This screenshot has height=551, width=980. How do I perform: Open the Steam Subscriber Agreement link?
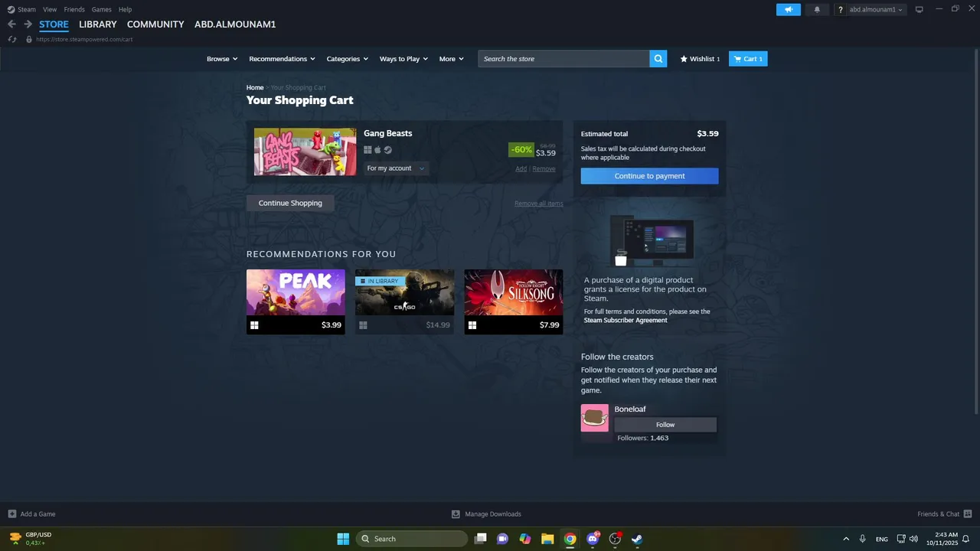click(626, 320)
